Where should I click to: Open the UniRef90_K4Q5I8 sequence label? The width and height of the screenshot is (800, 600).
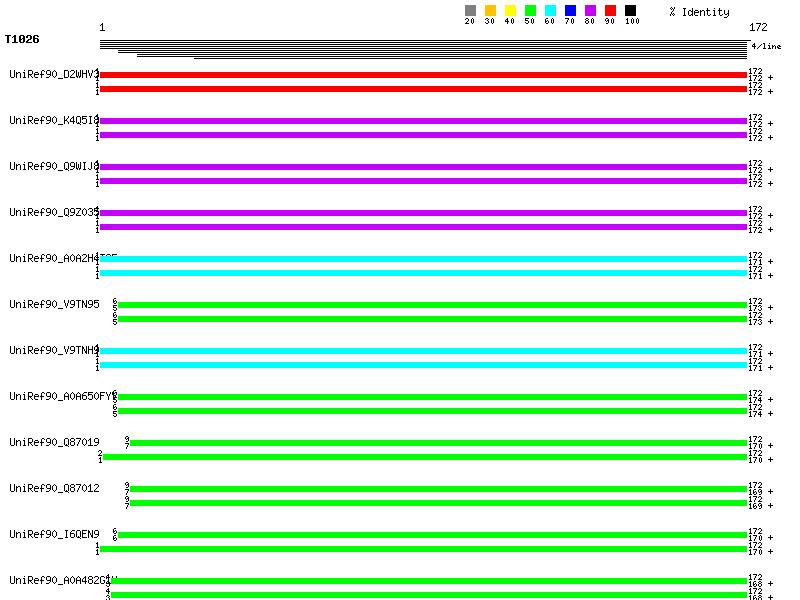point(53,120)
